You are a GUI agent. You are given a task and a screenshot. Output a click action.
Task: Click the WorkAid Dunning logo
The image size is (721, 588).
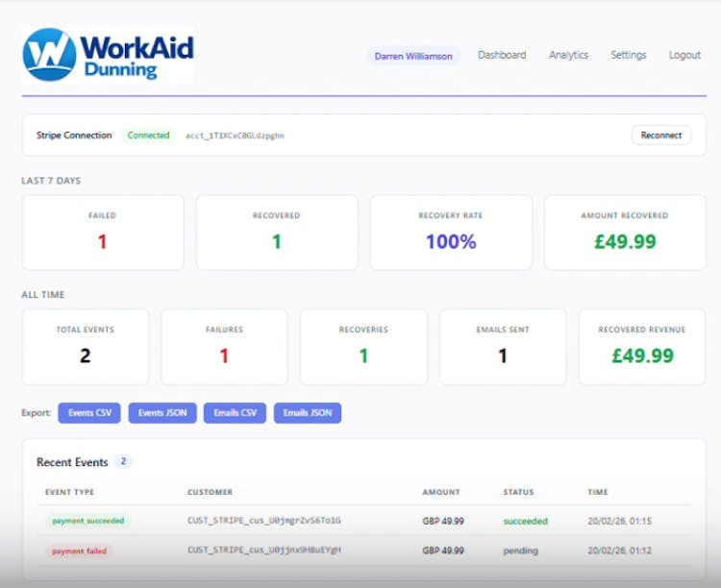[108, 55]
